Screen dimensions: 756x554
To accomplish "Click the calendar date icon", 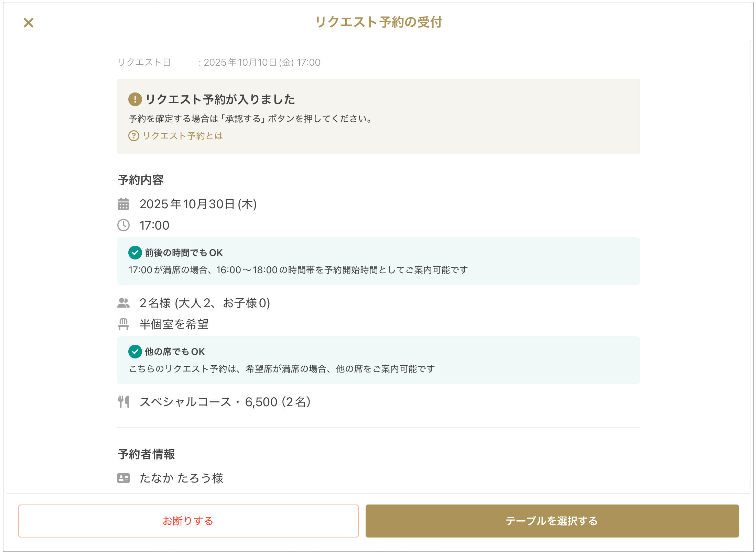I will [x=123, y=204].
